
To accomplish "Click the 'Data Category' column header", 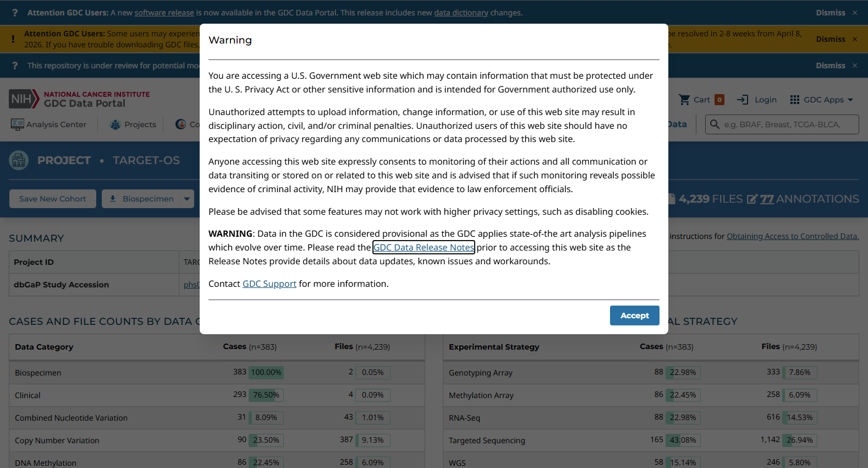I will coord(44,347).
